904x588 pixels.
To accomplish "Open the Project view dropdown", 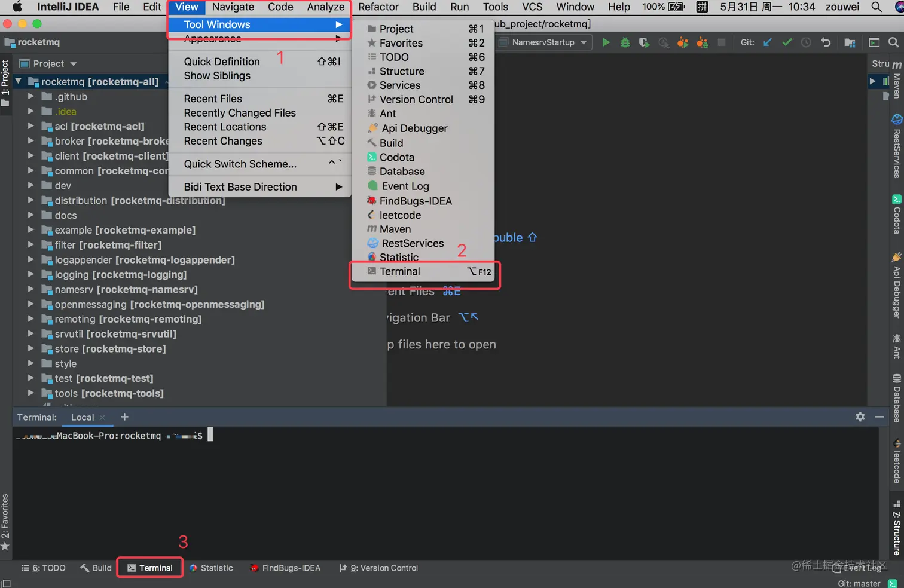I will (48, 64).
